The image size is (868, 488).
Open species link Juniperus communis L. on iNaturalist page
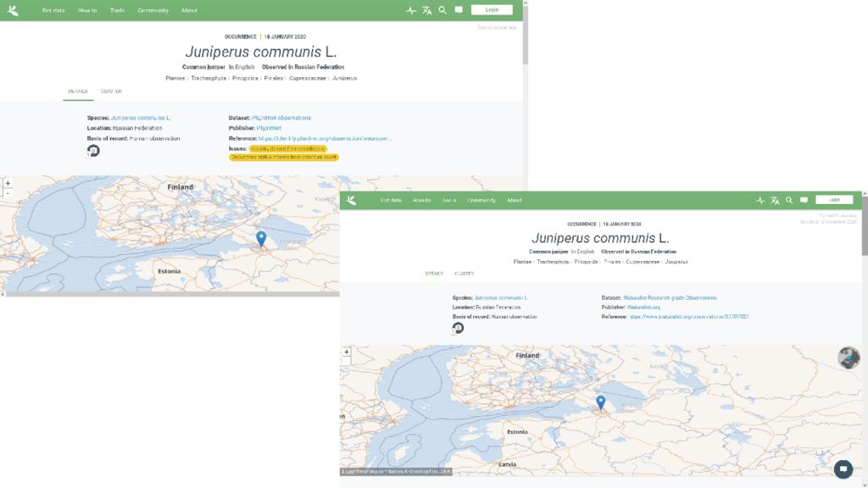pos(501,297)
